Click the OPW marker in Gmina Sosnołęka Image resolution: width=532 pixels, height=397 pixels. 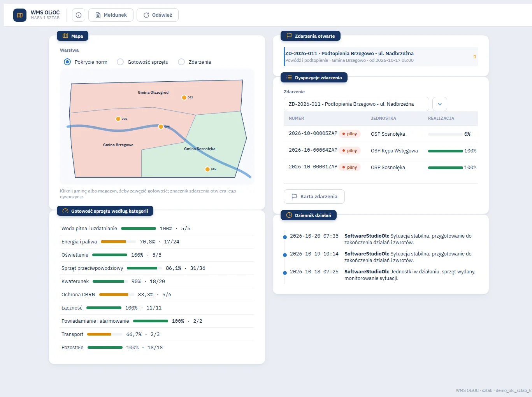point(207,169)
